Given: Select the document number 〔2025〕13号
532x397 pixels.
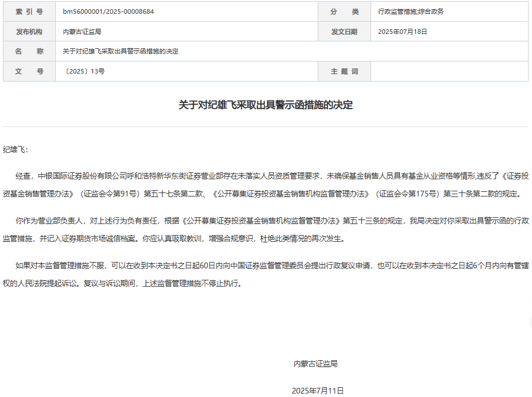Looking at the screenshot, I should tap(83, 71).
